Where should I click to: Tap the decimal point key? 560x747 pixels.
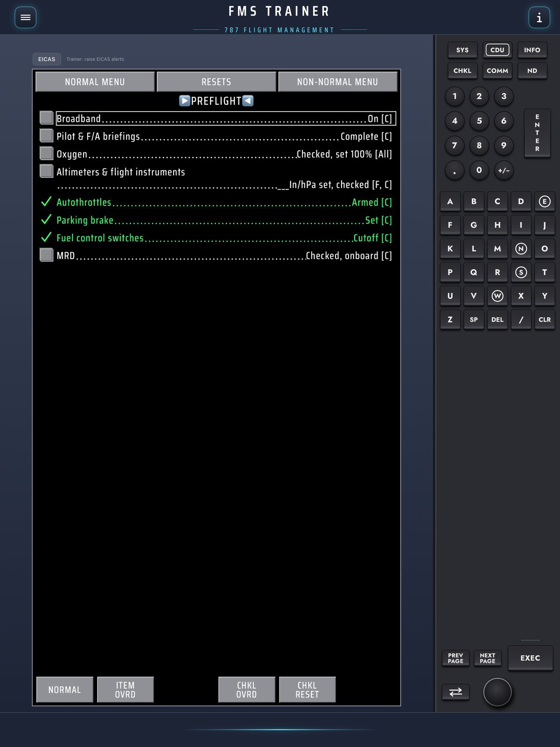coord(455,170)
